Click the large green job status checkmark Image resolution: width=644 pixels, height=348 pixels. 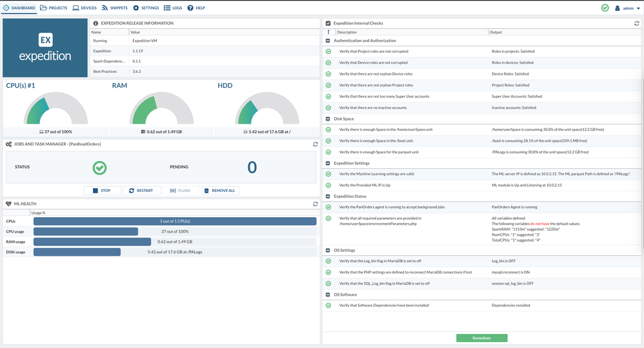tap(99, 168)
